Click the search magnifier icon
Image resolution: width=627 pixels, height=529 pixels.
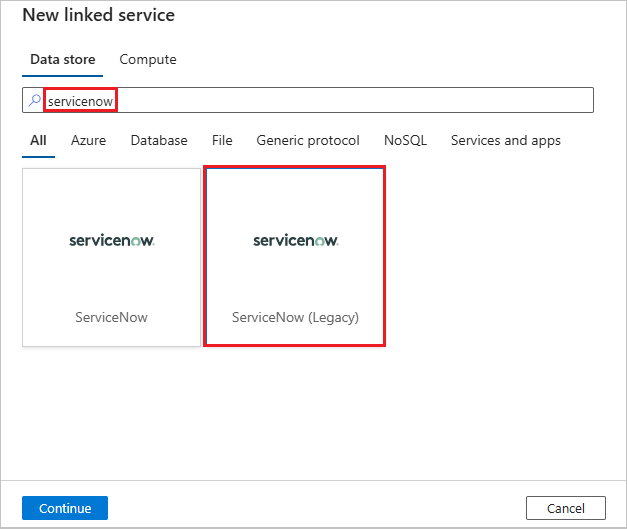35,100
